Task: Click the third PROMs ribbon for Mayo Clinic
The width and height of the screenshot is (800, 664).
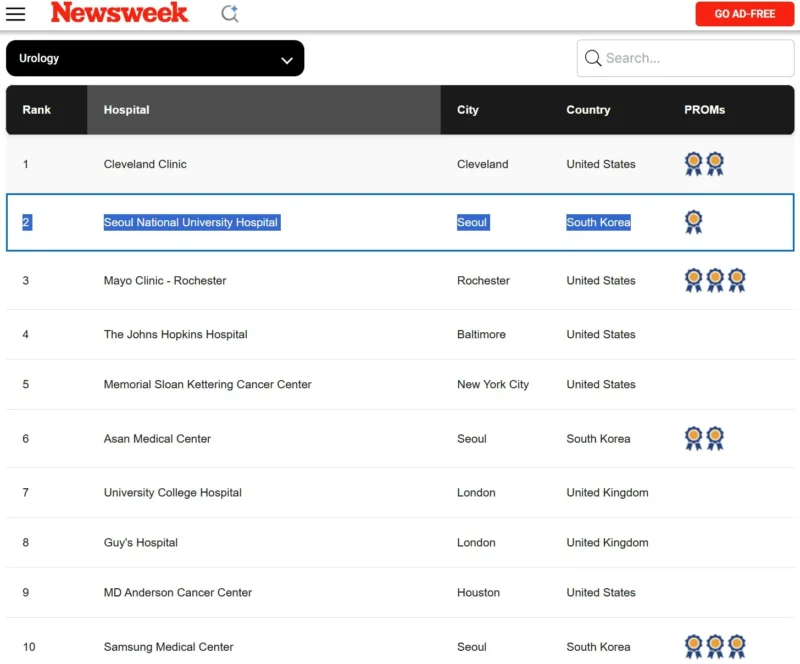Action: 736,280
